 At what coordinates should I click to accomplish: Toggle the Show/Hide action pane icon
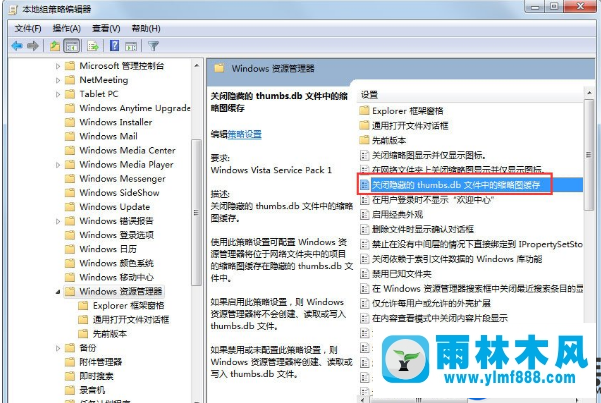click(x=131, y=46)
